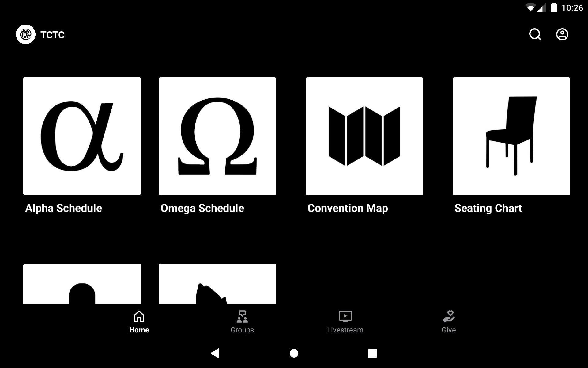This screenshot has height=368, width=588.
Task: Open the search magnifier icon
Action: [x=535, y=35]
